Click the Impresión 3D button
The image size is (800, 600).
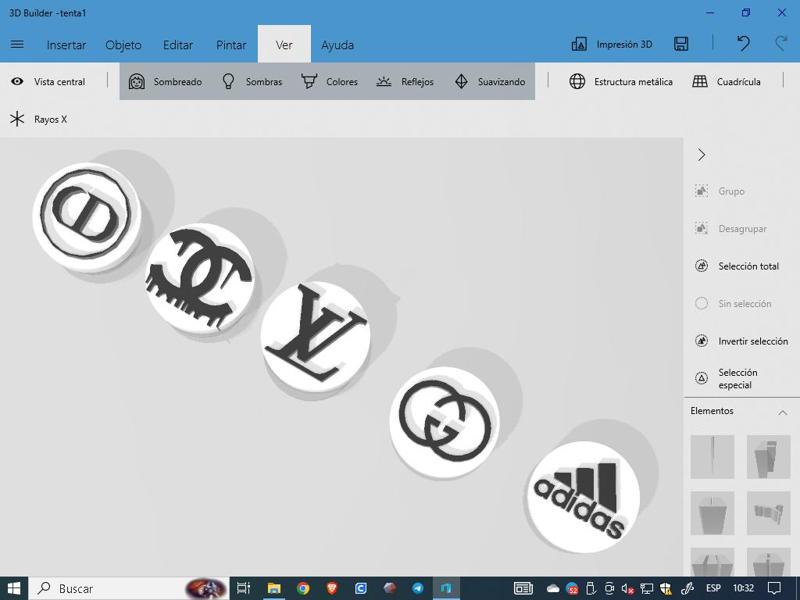[x=612, y=44]
